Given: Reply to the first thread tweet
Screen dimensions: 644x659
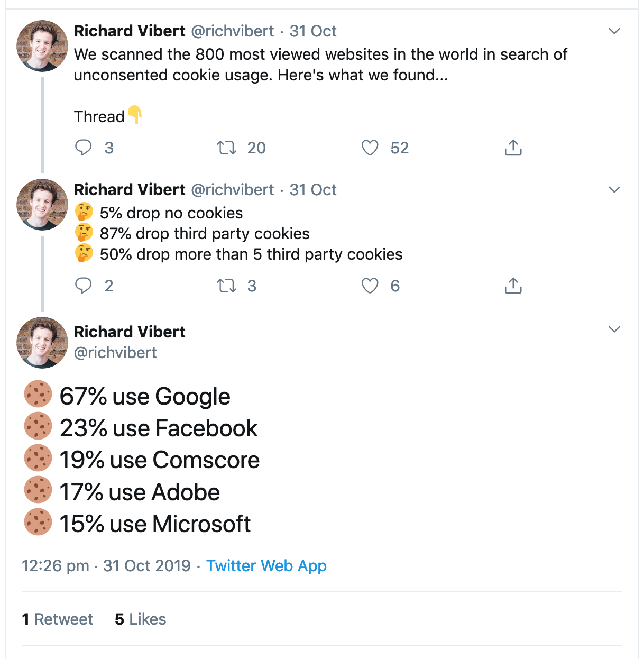Looking at the screenshot, I should pos(84,148).
